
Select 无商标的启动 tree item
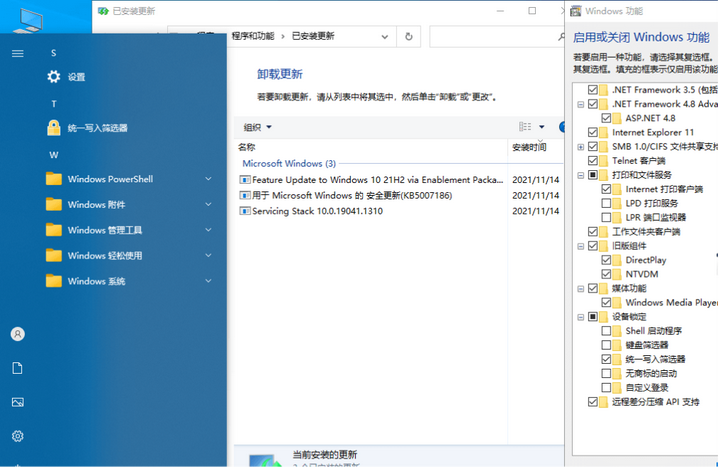coord(651,373)
